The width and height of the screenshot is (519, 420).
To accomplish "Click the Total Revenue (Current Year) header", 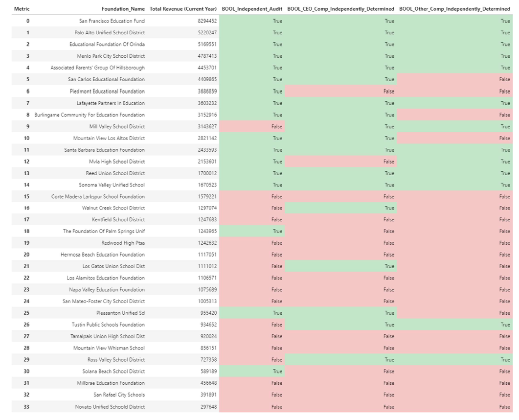I will (183, 9).
